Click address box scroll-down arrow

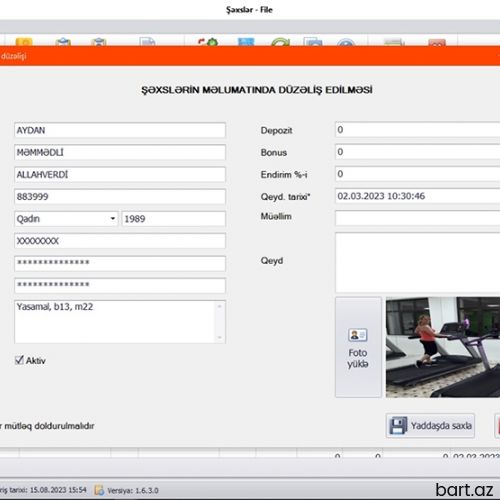coord(220,338)
